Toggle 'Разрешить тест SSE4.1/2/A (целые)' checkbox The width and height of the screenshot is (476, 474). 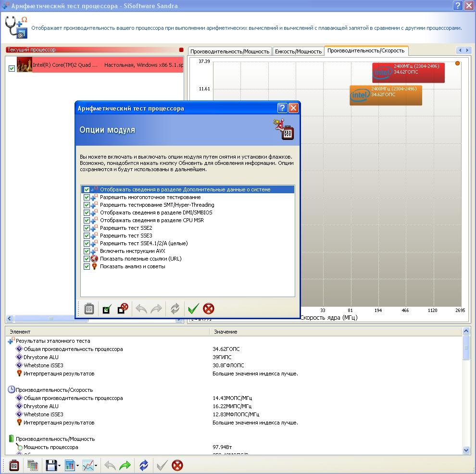pos(87,243)
